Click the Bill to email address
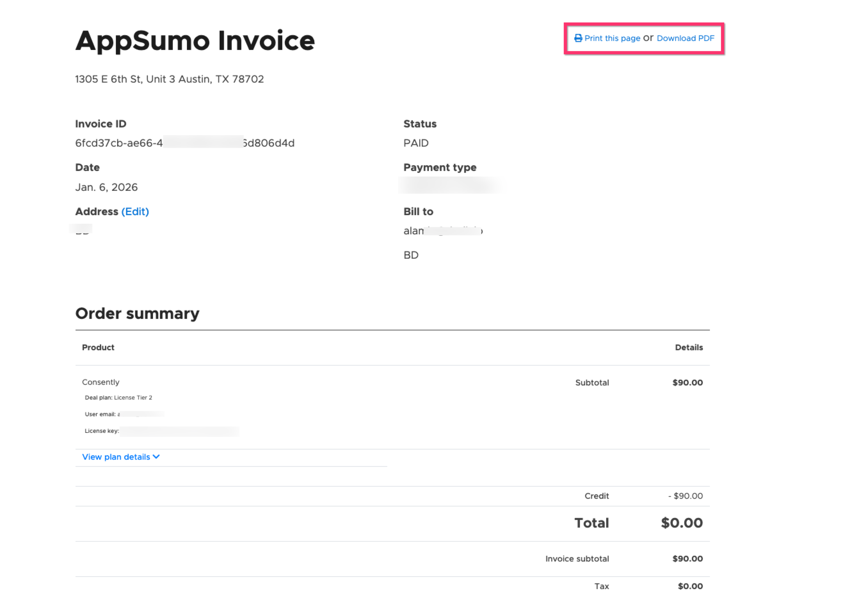 (443, 231)
